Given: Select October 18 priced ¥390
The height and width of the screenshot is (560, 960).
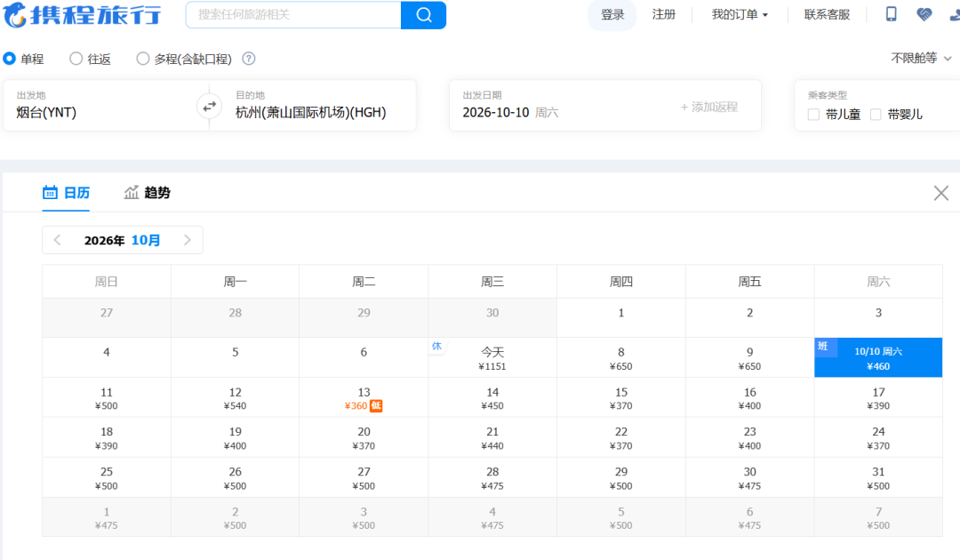Looking at the screenshot, I should point(107,437).
